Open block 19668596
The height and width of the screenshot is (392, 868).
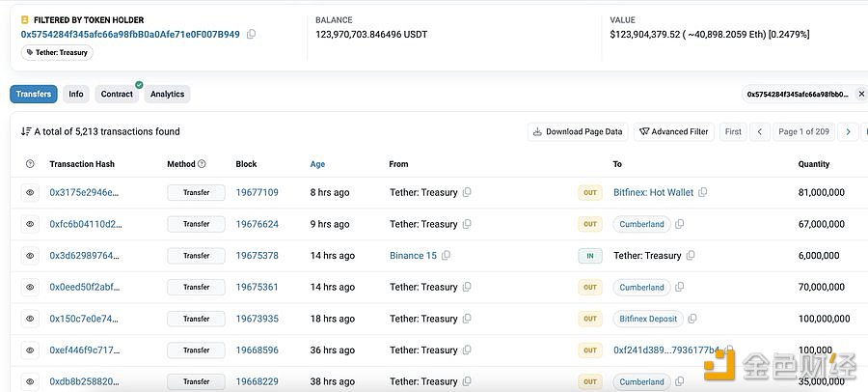(x=257, y=350)
